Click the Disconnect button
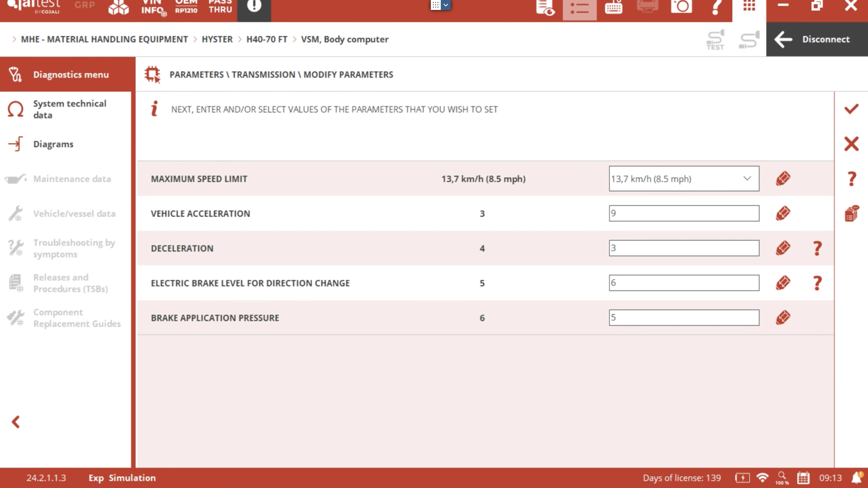 pyautogui.click(x=817, y=39)
